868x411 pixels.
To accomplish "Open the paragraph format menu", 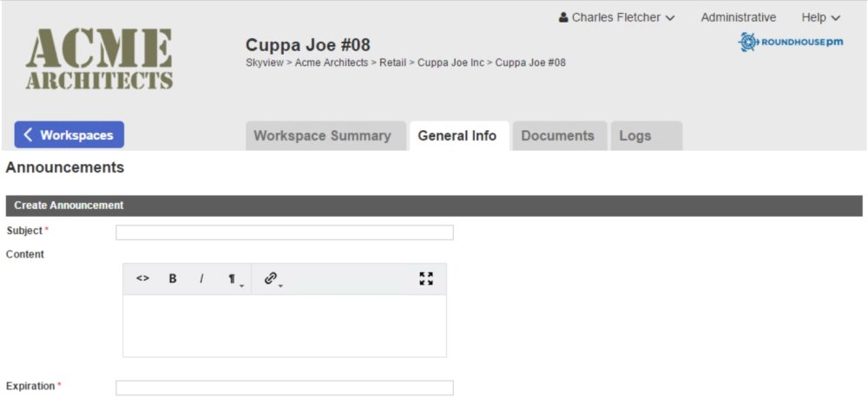I will tap(233, 279).
